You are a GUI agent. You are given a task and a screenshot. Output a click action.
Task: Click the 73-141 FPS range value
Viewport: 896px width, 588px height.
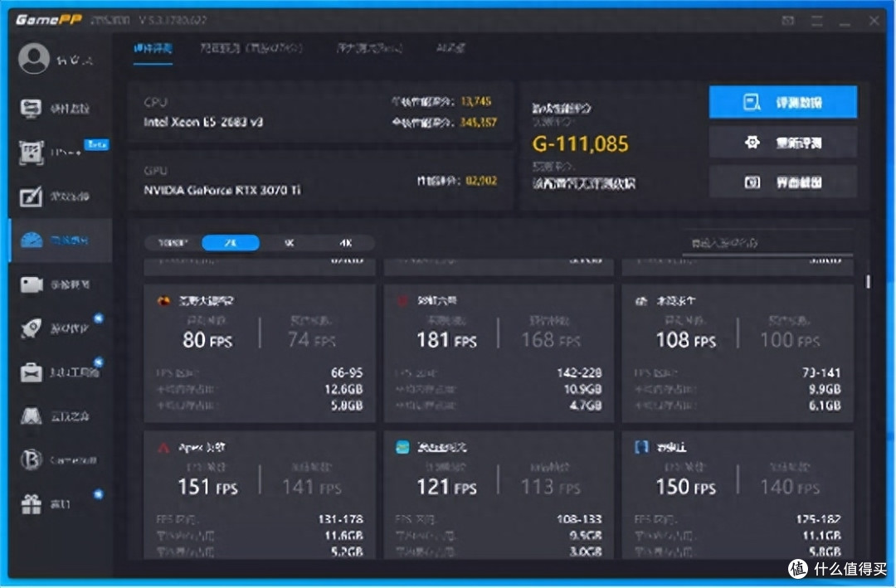(821, 372)
